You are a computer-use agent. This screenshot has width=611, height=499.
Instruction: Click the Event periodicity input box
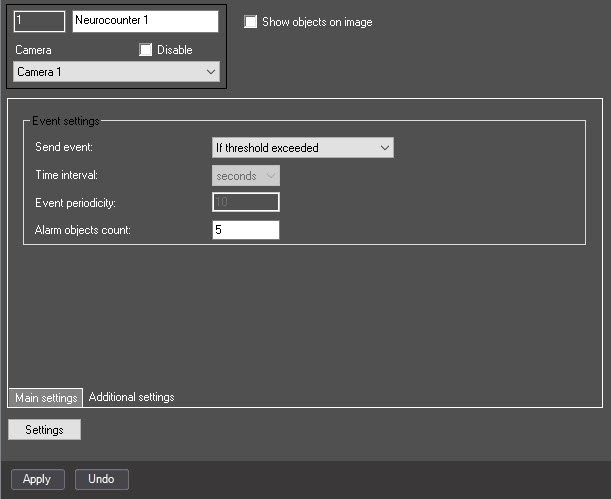245,203
